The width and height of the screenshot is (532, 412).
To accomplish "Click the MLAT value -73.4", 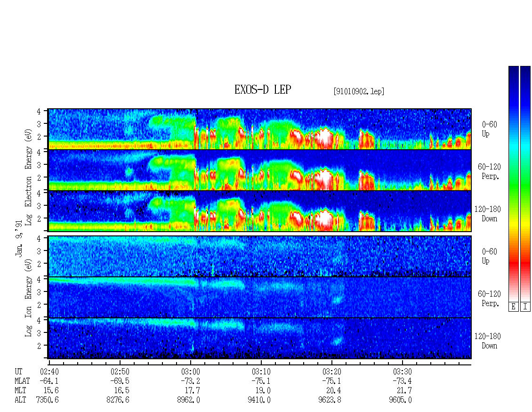I will [402, 381].
